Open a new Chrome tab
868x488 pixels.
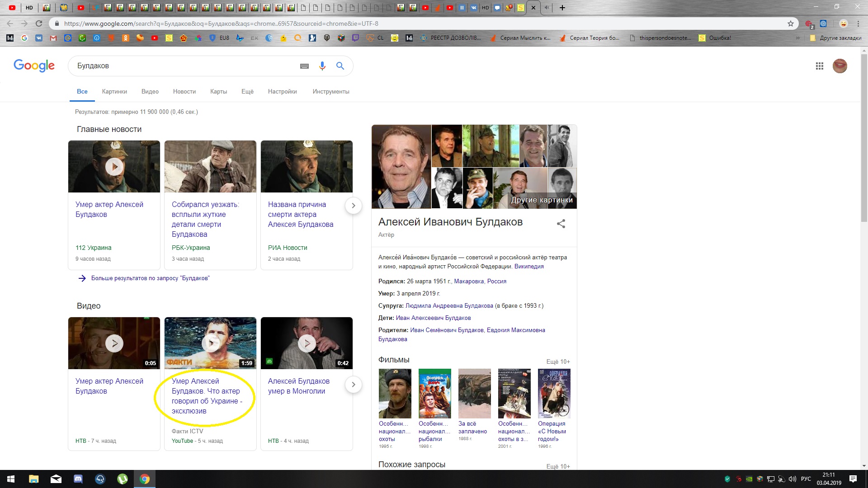coord(562,8)
